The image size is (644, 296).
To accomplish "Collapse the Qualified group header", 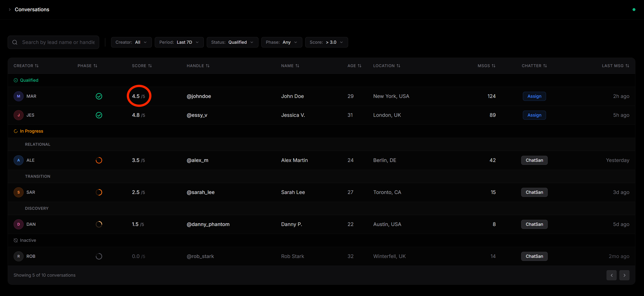I will tap(26, 80).
